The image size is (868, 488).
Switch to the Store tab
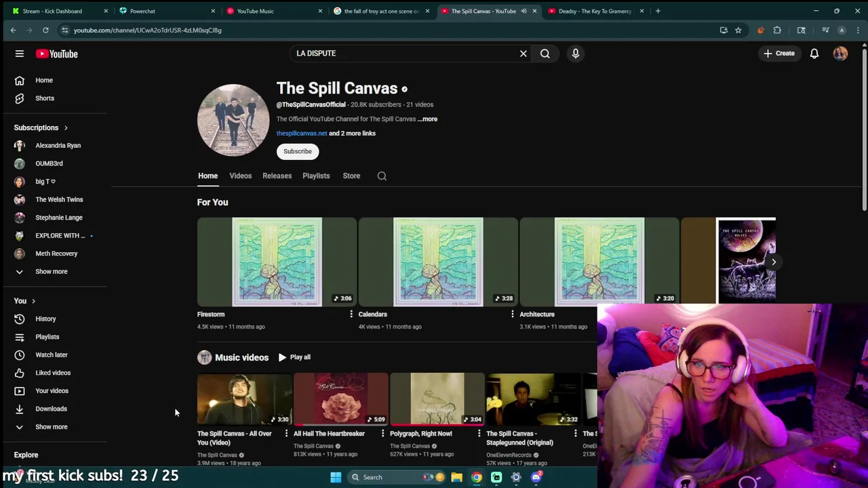tap(351, 176)
